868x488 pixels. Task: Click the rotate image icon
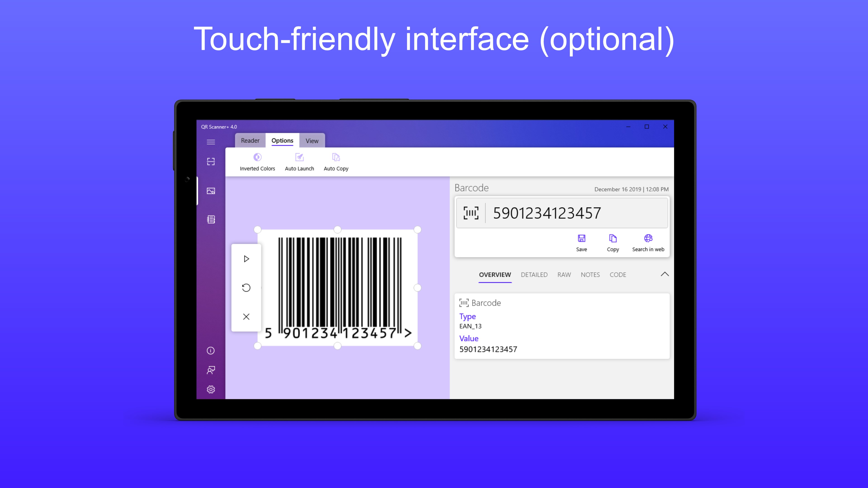[x=246, y=288]
